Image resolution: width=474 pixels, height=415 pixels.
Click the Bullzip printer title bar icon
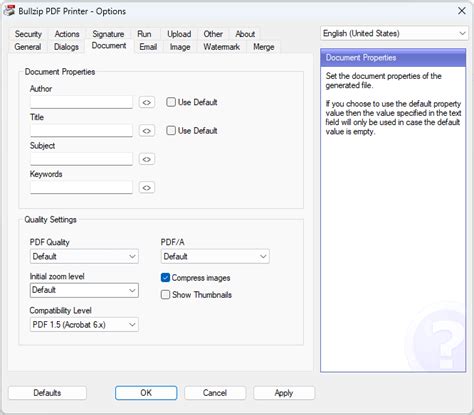pyautogui.click(x=9, y=11)
